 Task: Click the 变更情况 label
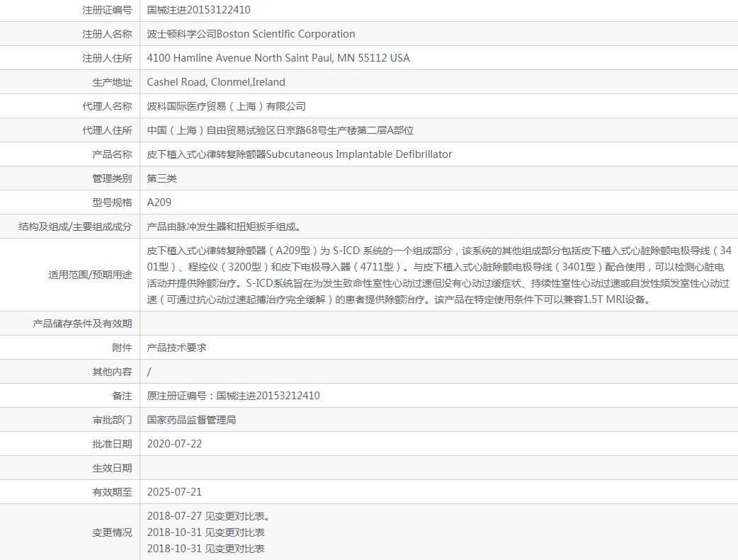(x=112, y=532)
